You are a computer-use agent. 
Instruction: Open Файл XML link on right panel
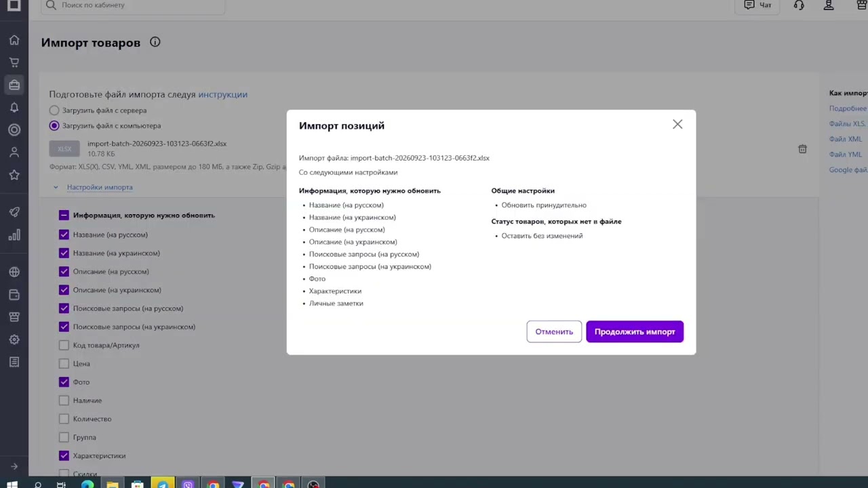[x=846, y=139]
